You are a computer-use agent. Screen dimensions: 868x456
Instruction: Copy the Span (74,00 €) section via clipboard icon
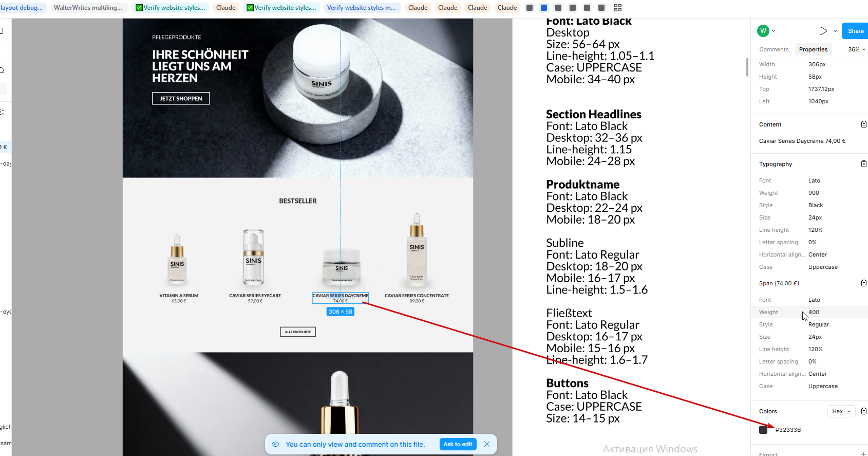coord(863,283)
